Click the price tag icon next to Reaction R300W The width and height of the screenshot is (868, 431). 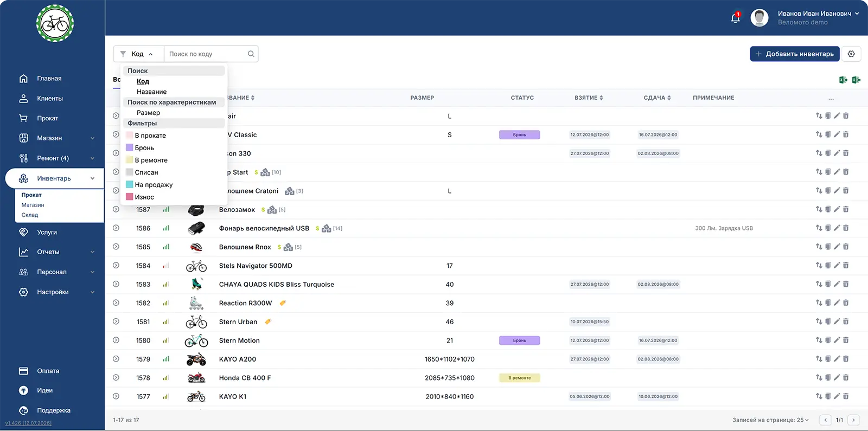click(x=283, y=303)
